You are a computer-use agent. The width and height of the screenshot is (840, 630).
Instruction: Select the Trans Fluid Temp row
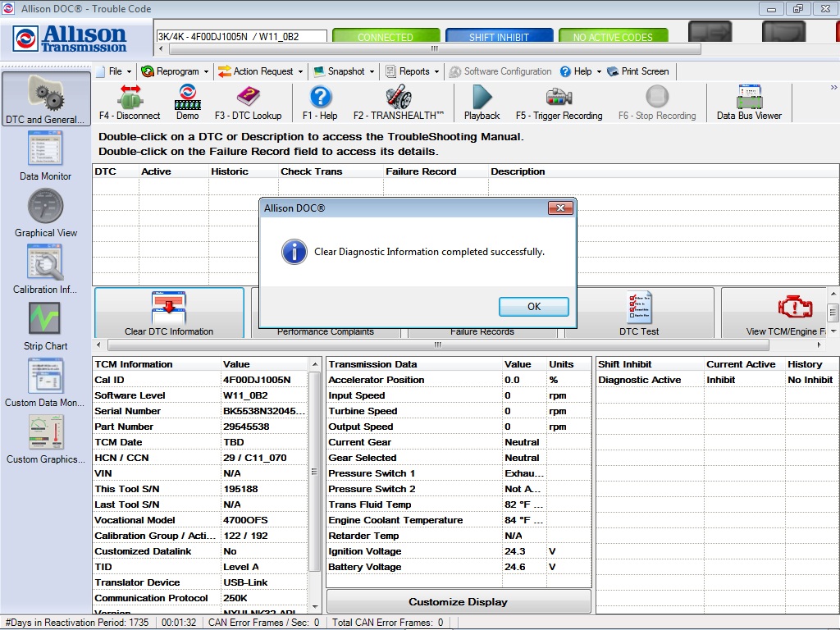(x=459, y=504)
